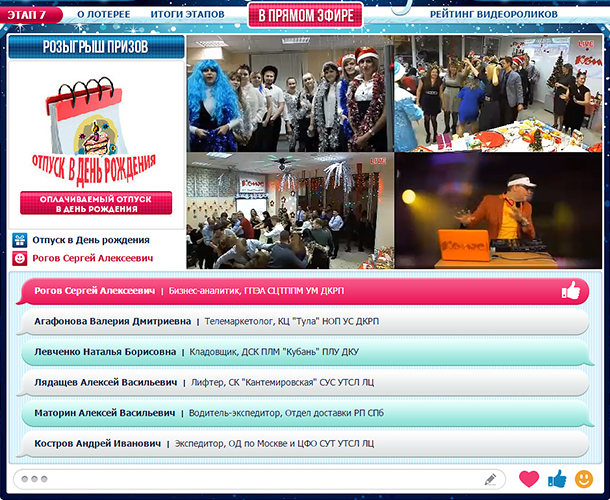This screenshot has width=610, height=500.
Task: Open the ИТОГИ ЭТАПОВ menu item
Action: click(x=188, y=14)
